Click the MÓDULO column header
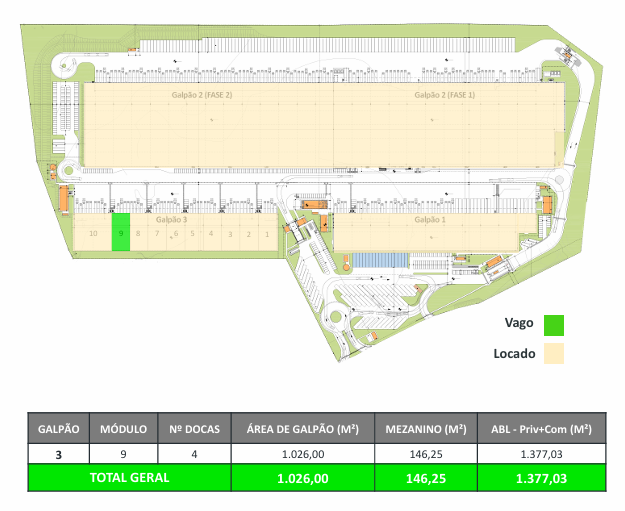The height and width of the screenshot is (511, 625). tap(123, 428)
